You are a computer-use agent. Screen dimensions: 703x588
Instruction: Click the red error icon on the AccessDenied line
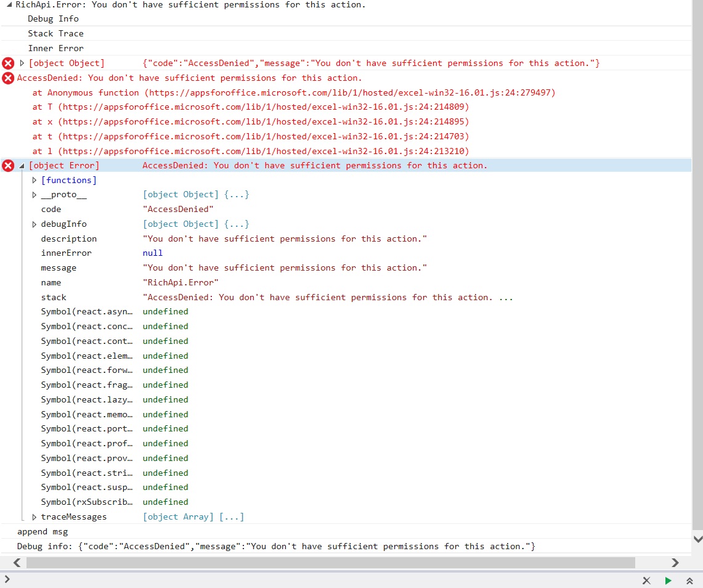coord(7,78)
